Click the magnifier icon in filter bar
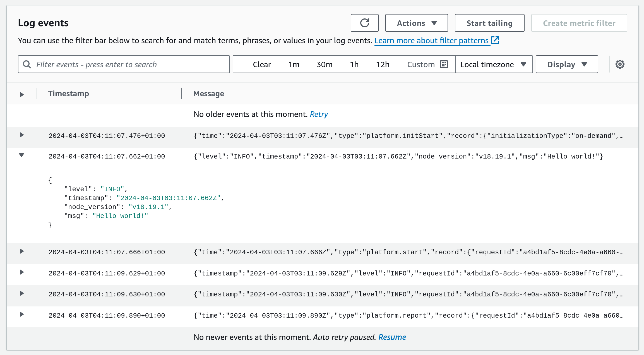 (x=27, y=64)
